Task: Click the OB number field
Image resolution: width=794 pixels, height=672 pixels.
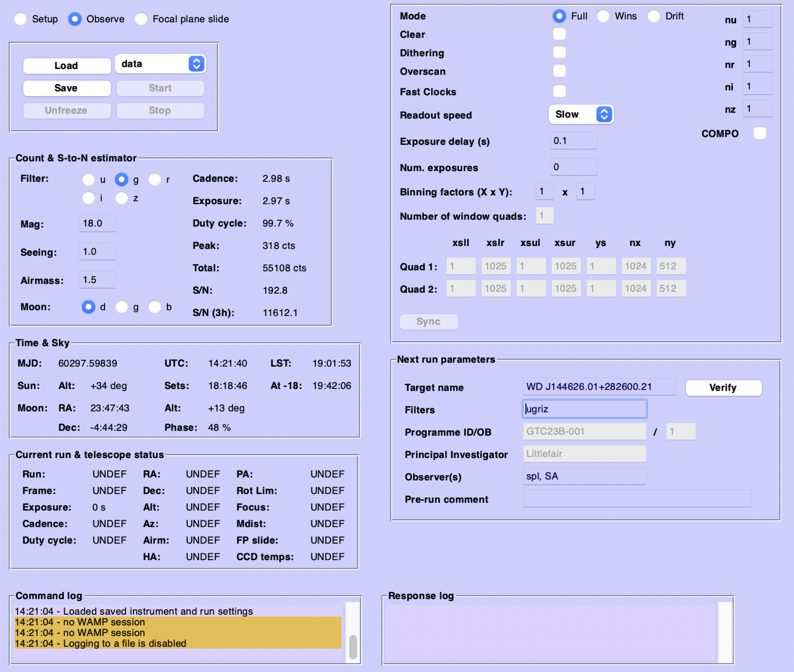Action: pyautogui.click(x=681, y=431)
